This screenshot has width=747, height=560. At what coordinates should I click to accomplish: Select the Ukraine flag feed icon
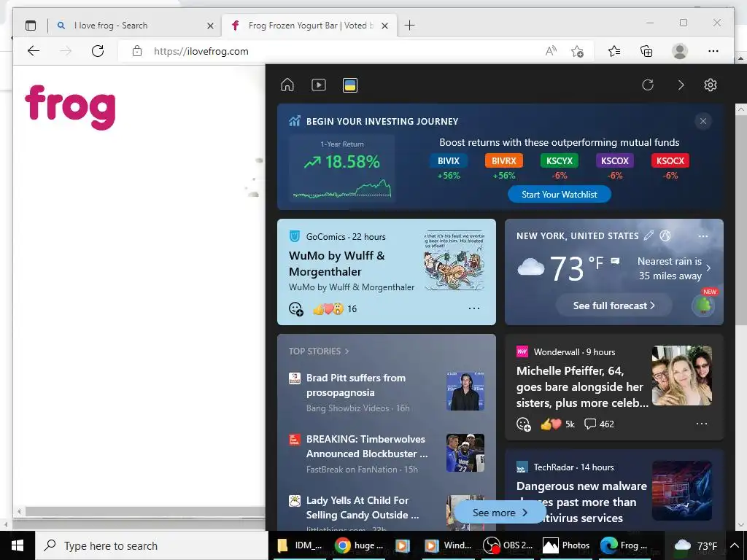pos(350,85)
